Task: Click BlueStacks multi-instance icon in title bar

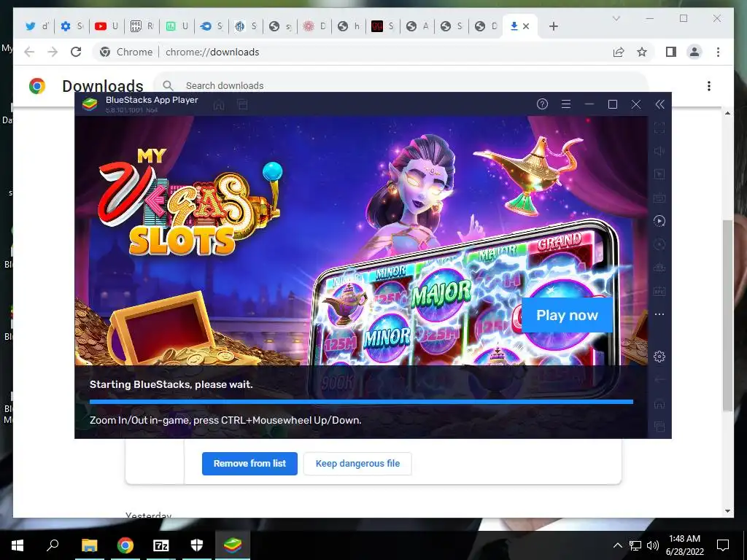Action: (242, 104)
